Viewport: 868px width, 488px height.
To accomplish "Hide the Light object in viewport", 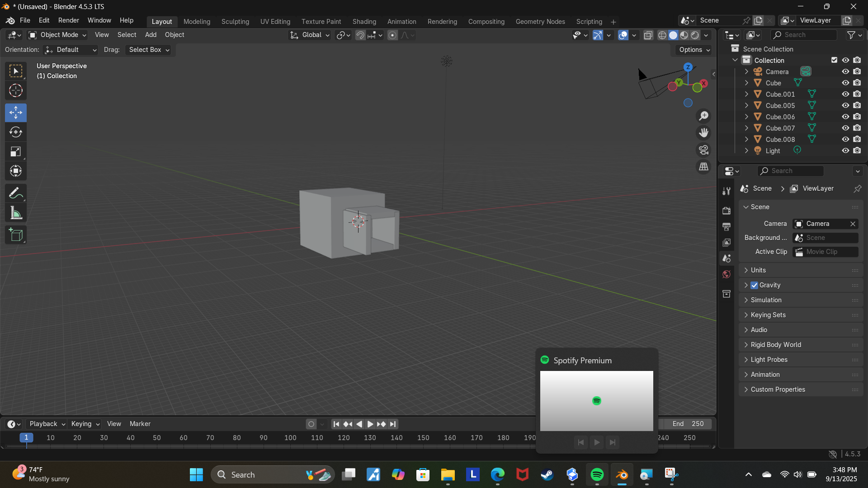I will tap(845, 150).
